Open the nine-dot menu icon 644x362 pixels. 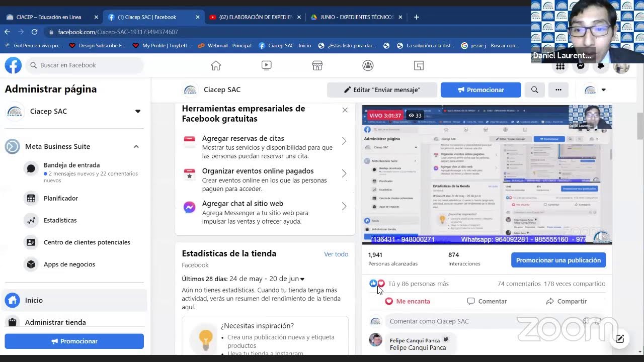click(x=560, y=66)
